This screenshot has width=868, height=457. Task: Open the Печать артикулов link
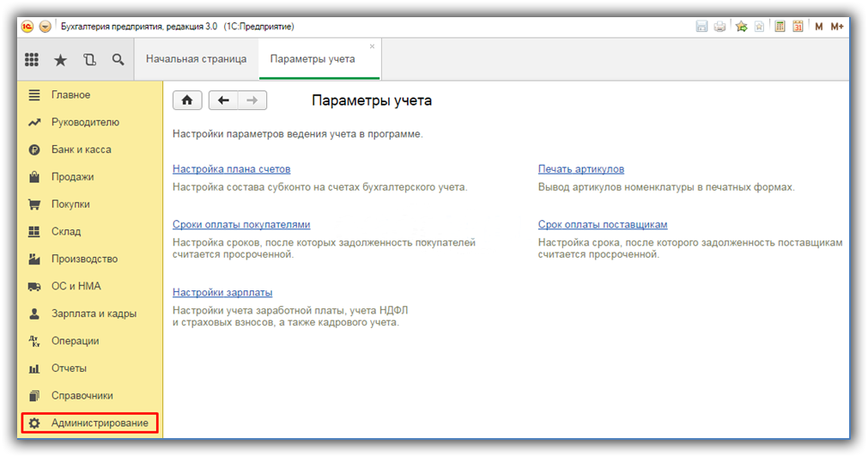coord(580,169)
